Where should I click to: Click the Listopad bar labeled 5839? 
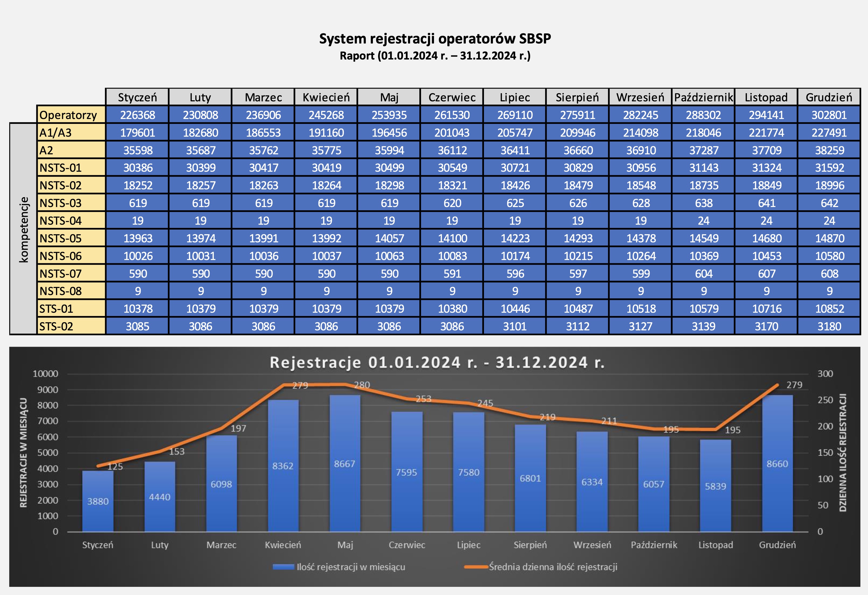click(715, 486)
